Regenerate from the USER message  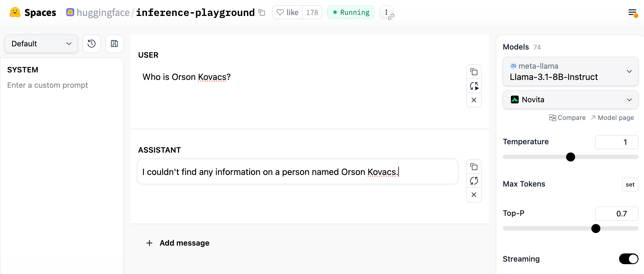474,86
